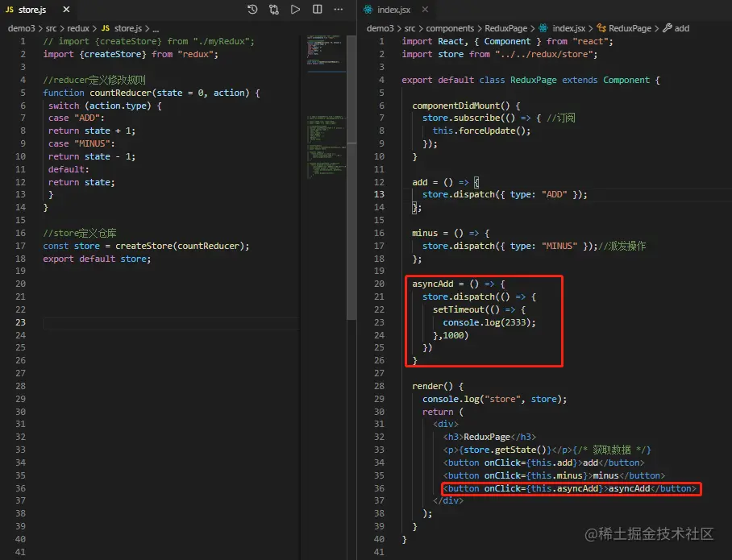Click the JS file icon on store.js tab
732x560 pixels.
click(x=10, y=10)
